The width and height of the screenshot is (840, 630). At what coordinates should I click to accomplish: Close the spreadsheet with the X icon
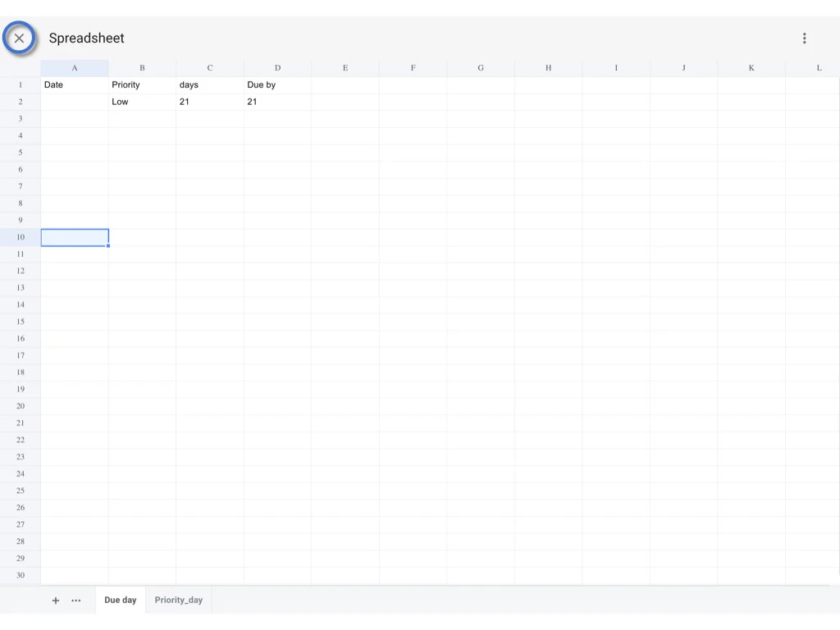pyautogui.click(x=20, y=38)
